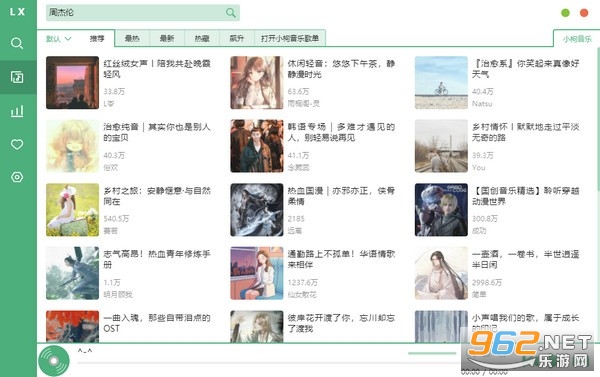The height and width of the screenshot is (377, 600).
Task: Click the ^-^ track title in player
Action: point(85,351)
